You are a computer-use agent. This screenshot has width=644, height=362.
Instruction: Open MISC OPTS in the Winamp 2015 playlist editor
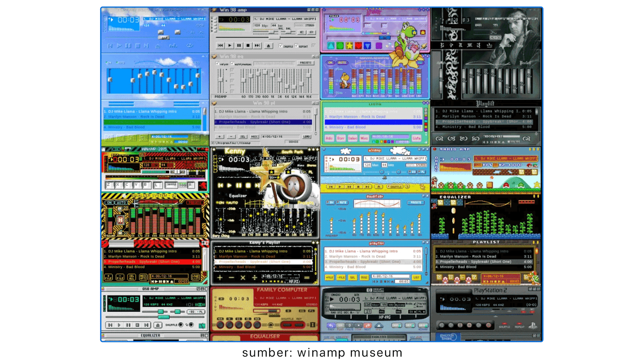click(143, 278)
